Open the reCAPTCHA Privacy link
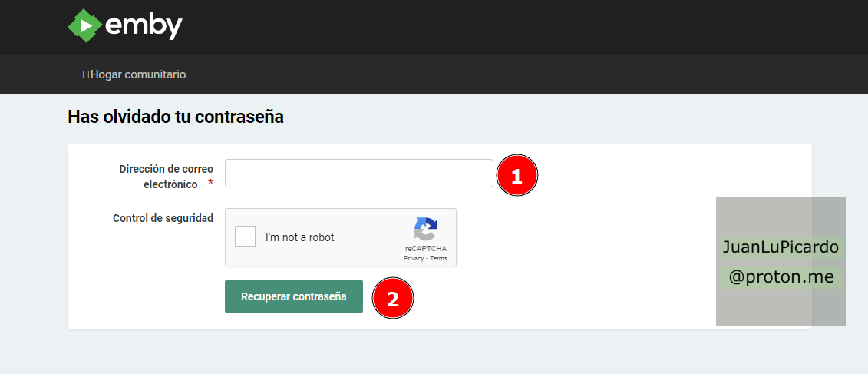Screen dimensions: 868x374 pos(413,259)
